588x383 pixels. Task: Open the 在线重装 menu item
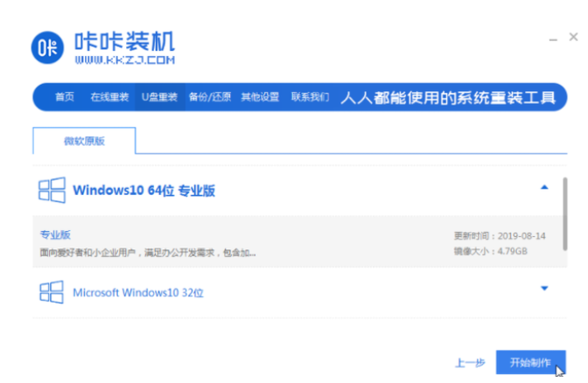pyautogui.click(x=109, y=97)
